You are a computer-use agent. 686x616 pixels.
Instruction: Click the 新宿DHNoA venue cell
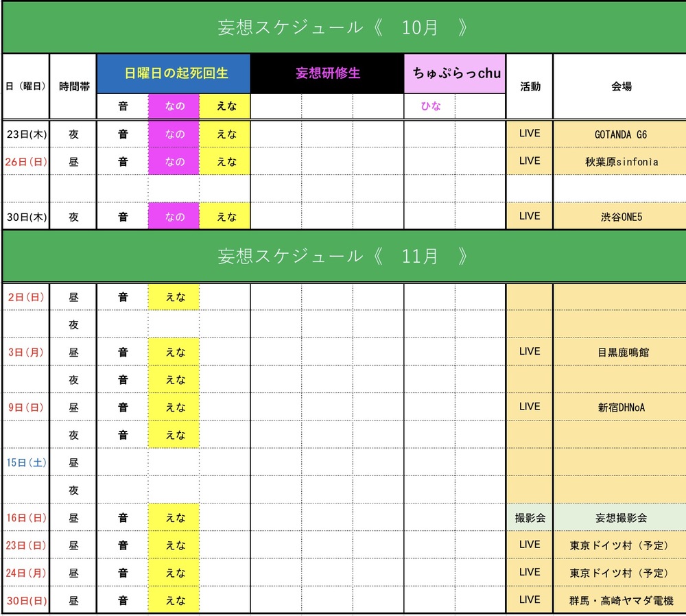click(621, 407)
